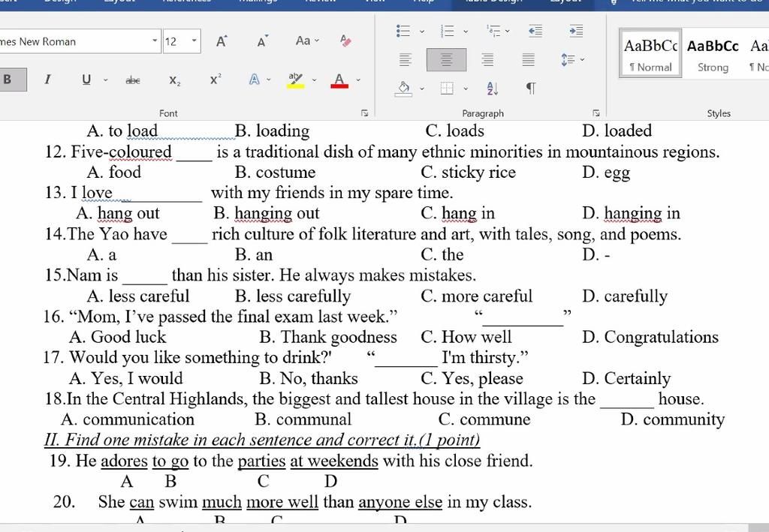
Task: Click the Increase Font Size icon
Action: [x=222, y=41]
